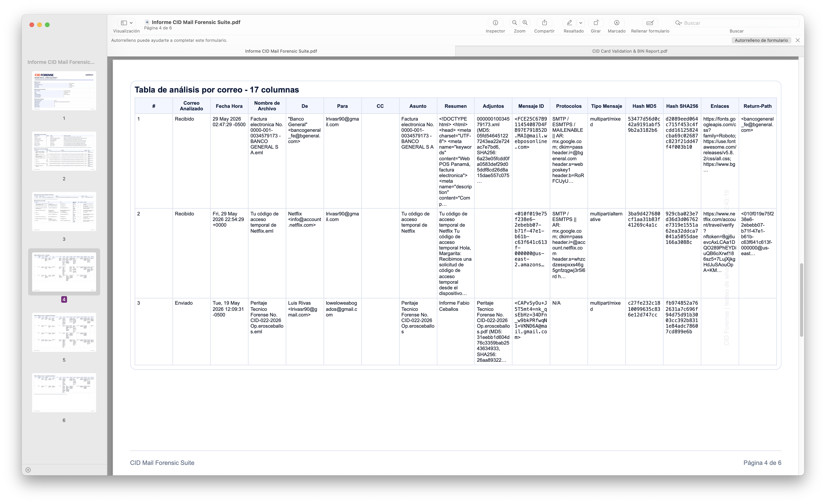Image resolution: width=826 pixels, height=504 pixels.
Task: Select the page 1 thumbnail
Action: [64, 90]
